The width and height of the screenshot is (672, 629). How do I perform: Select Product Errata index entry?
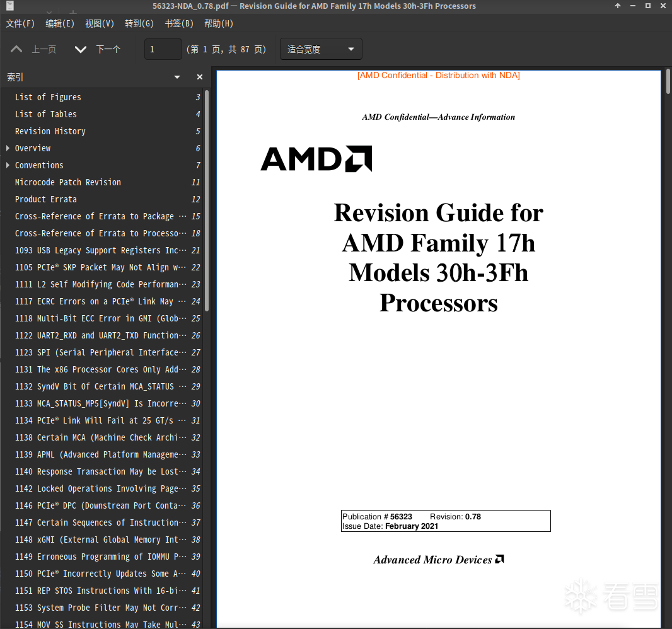click(102, 200)
